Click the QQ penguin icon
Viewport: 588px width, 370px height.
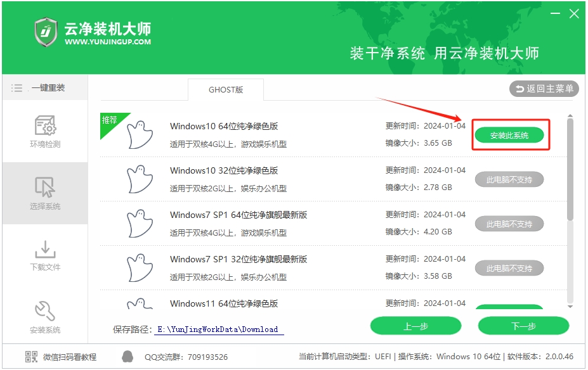(x=127, y=357)
